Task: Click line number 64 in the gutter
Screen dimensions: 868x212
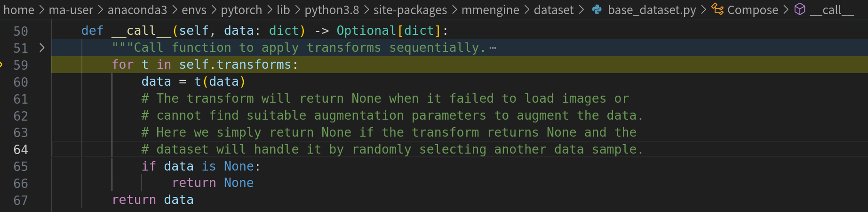Action: [x=21, y=149]
